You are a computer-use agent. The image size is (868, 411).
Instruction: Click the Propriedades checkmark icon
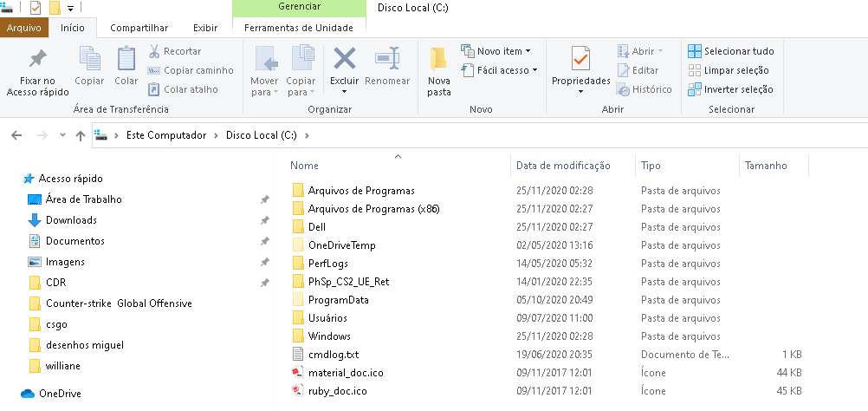click(x=580, y=58)
